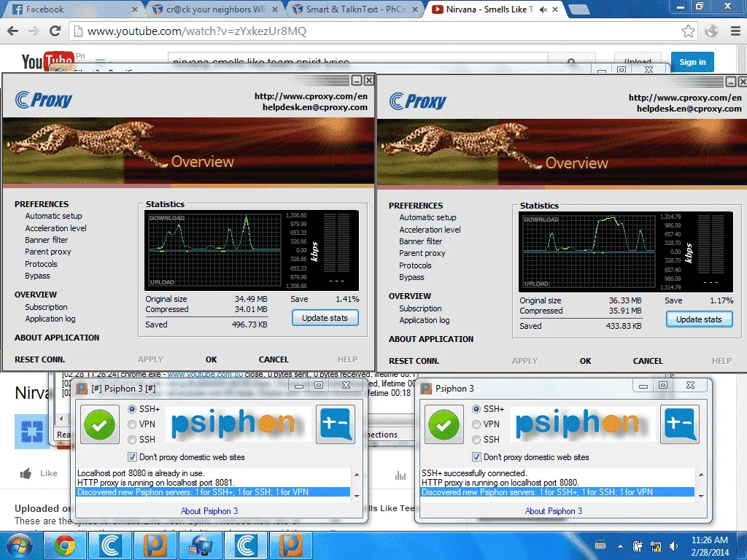Click CANCEL in the right CProxy window
This screenshot has width=747, height=560.
[x=648, y=361]
